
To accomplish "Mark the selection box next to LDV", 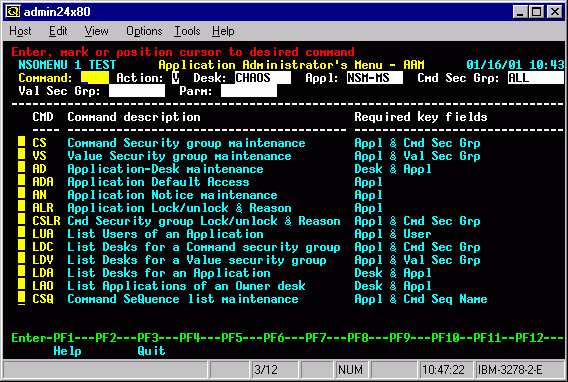I will point(21,259).
